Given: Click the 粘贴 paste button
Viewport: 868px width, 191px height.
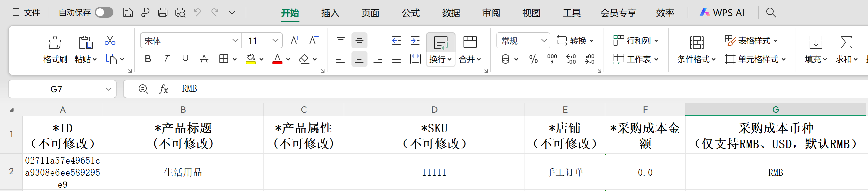Looking at the screenshot, I should 86,50.
